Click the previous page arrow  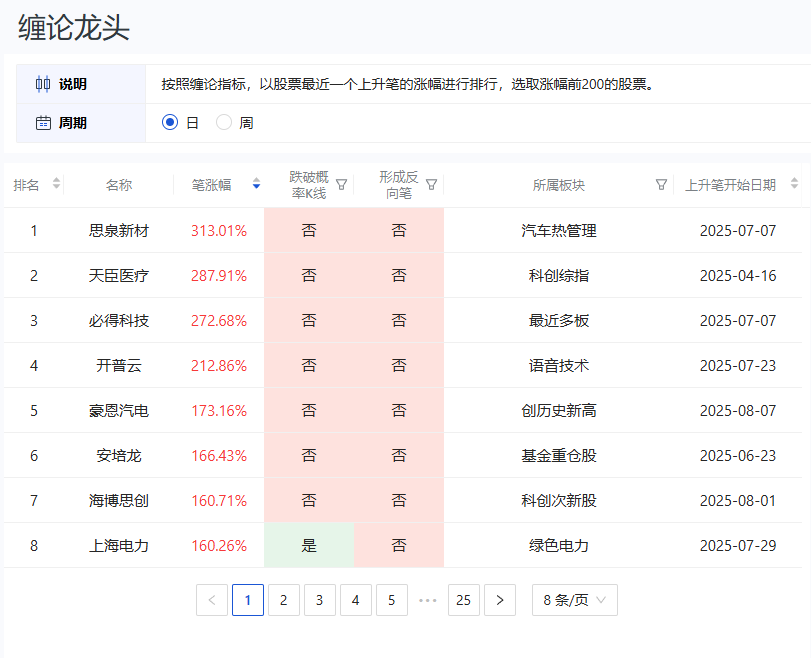(x=212, y=600)
